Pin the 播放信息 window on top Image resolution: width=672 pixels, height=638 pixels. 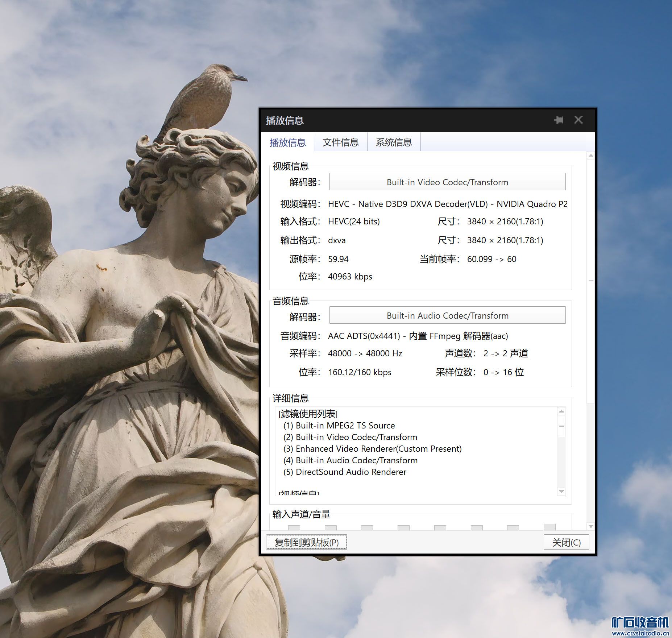[559, 120]
